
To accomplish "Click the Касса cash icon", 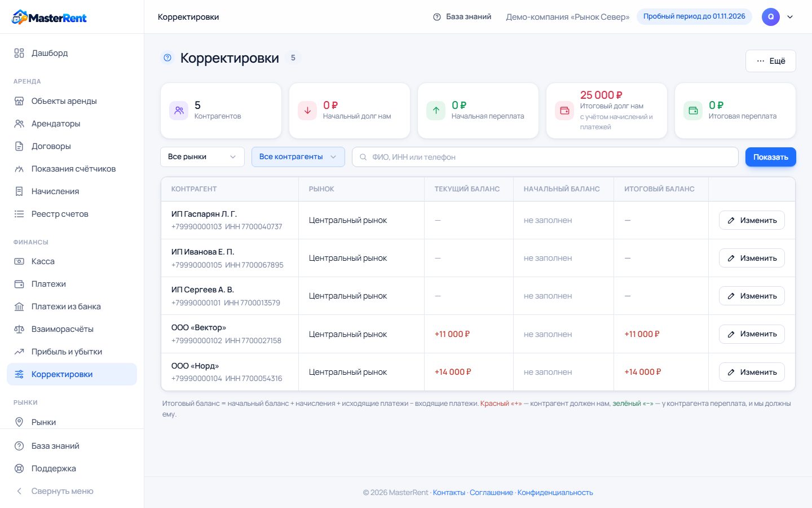I will coord(19,261).
